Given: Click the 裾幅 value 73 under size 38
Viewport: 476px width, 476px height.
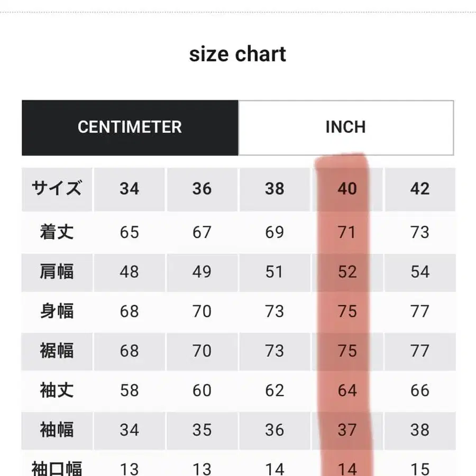Looking at the screenshot, I should (274, 351).
